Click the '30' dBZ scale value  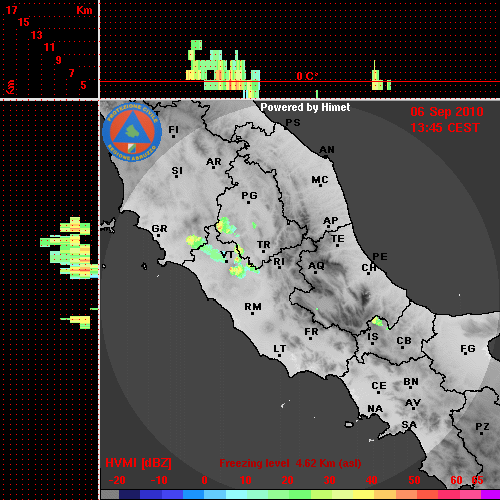(x=329, y=480)
